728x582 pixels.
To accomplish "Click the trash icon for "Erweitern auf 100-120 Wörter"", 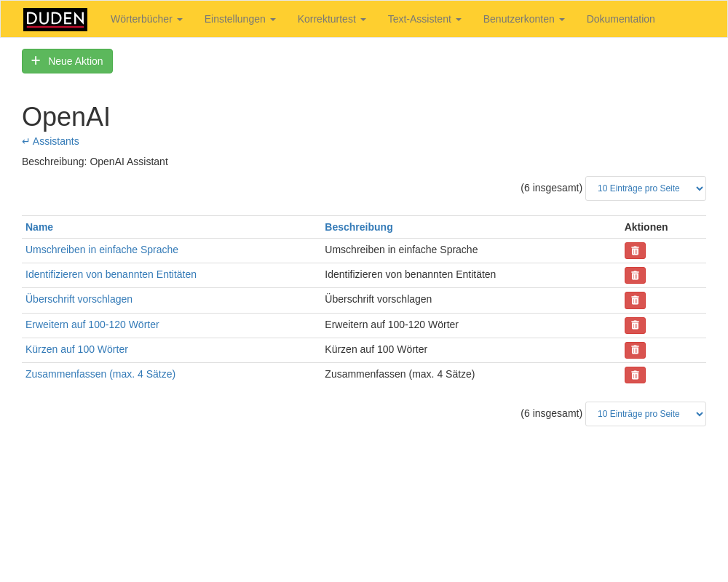I will [634, 325].
